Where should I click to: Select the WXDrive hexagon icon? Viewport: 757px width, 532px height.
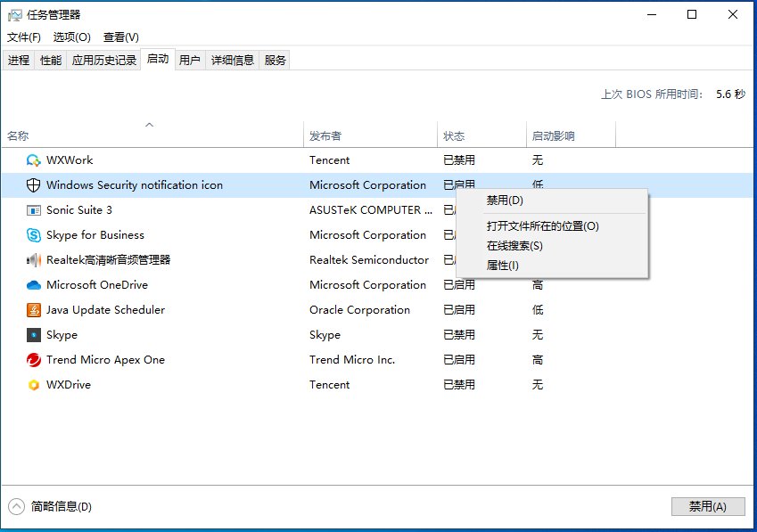[34, 385]
